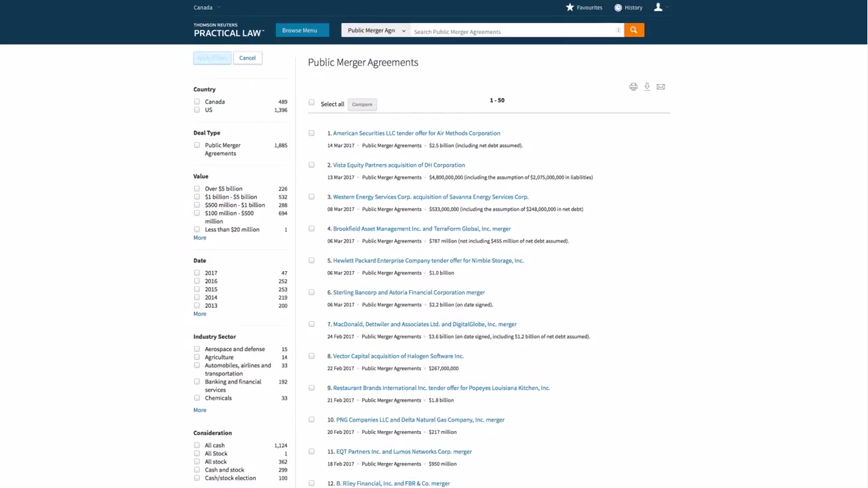The height and width of the screenshot is (488, 868).
Task: Click the Favourites star icon
Action: click(570, 7)
